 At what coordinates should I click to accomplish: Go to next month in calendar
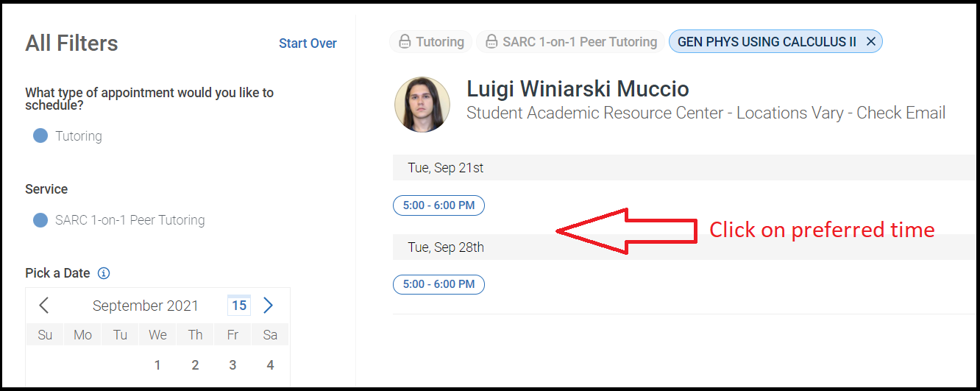pos(268,305)
